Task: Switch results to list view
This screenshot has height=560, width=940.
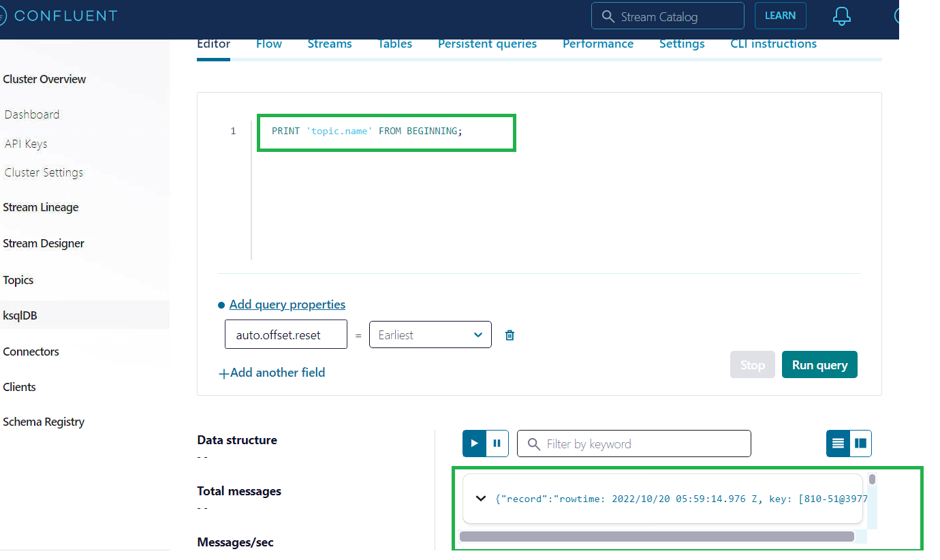Action: point(837,443)
